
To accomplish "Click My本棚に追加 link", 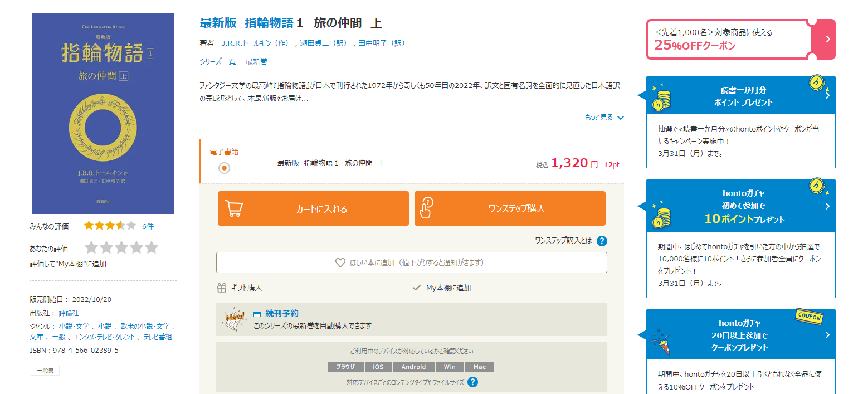I will click(448, 288).
